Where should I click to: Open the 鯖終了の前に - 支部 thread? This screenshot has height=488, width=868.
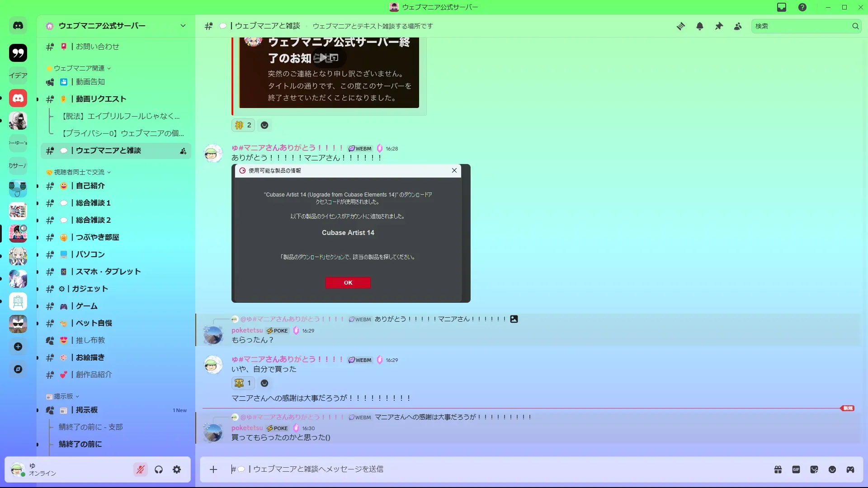(91, 427)
